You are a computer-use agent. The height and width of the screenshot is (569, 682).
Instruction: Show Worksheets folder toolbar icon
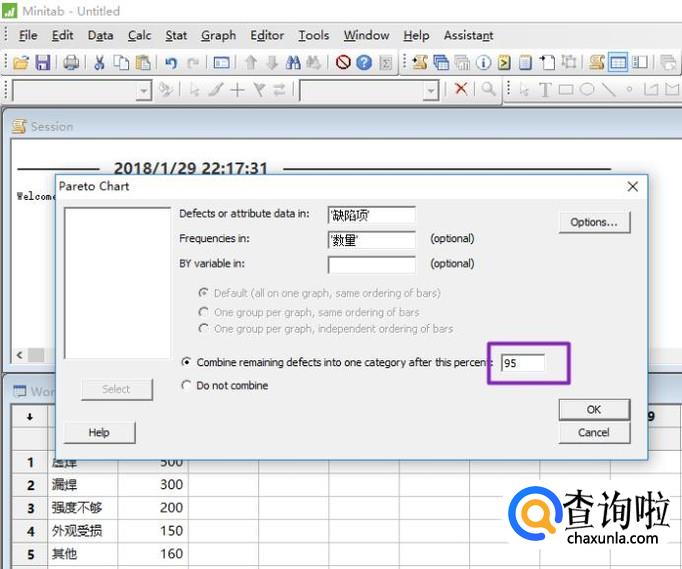[x=441, y=63]
